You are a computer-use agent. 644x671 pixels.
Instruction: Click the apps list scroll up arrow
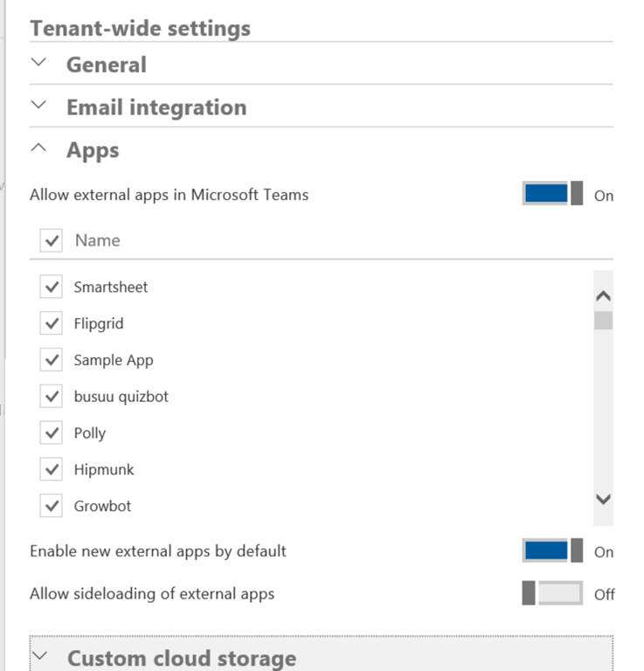pos(603,296)
